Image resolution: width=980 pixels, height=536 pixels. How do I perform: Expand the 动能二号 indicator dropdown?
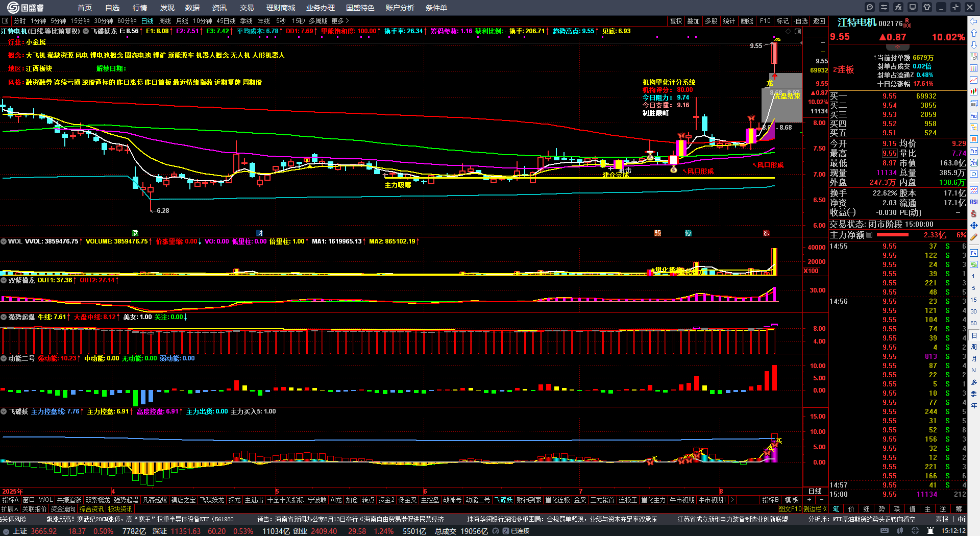tap(4, 358)
